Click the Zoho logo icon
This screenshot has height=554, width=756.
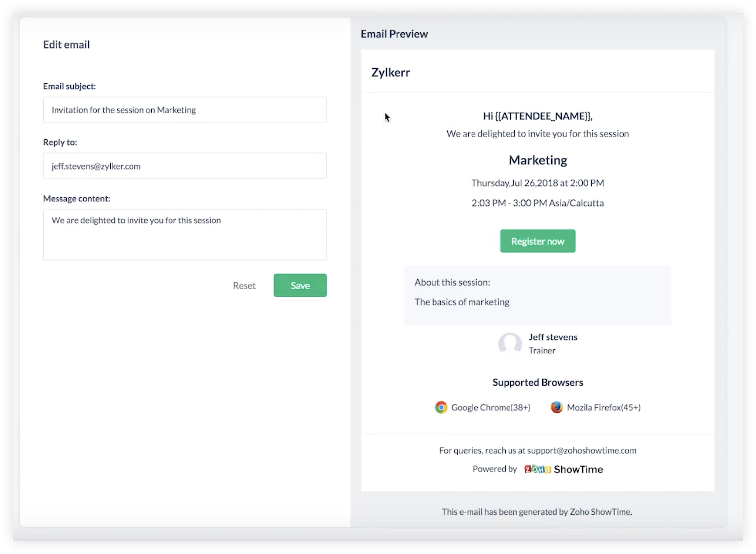(x=537, y=469)
